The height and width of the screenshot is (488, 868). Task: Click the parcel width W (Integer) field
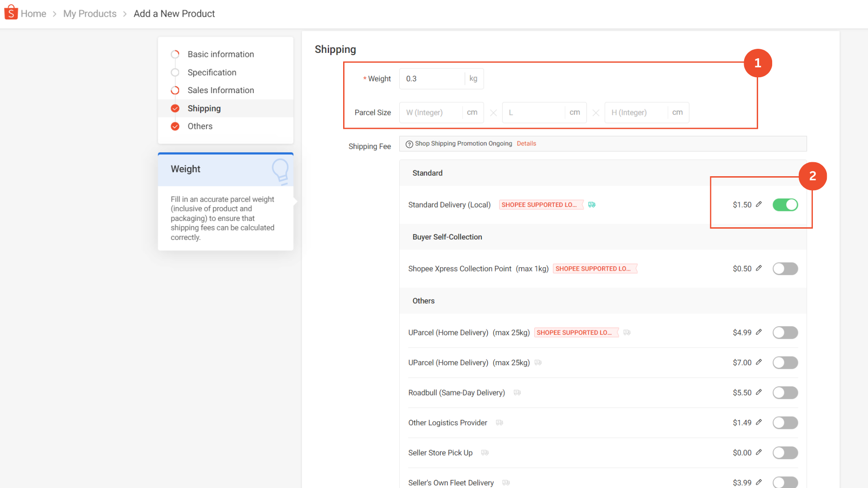(x=430, y=113)
